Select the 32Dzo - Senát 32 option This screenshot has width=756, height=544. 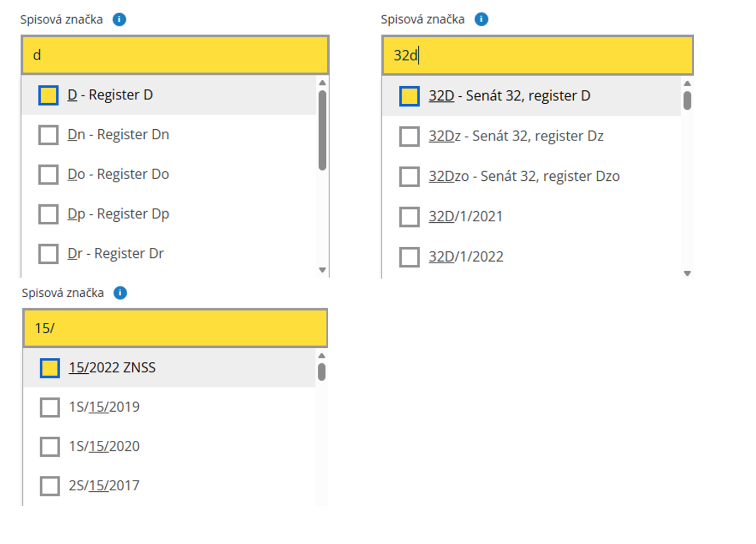pyautogui.click(x=524, y=177)
